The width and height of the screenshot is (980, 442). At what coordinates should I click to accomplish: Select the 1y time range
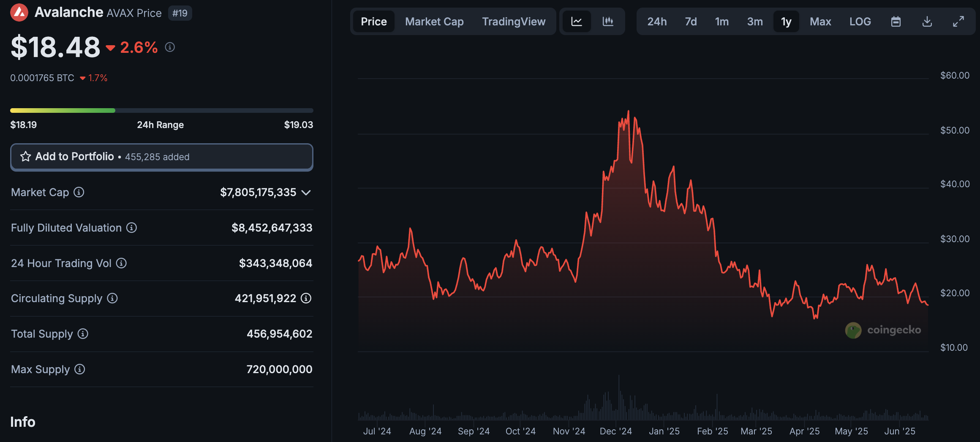(786, 22)
